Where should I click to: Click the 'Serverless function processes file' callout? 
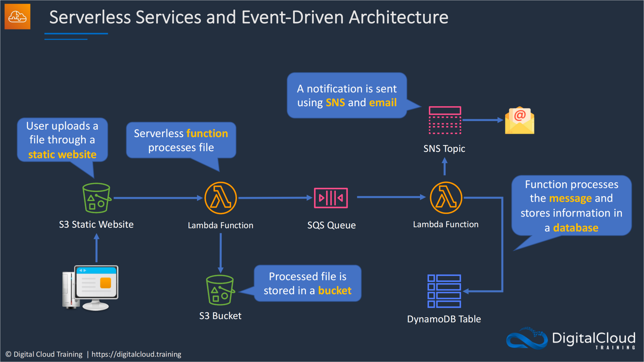coord(181,140)
